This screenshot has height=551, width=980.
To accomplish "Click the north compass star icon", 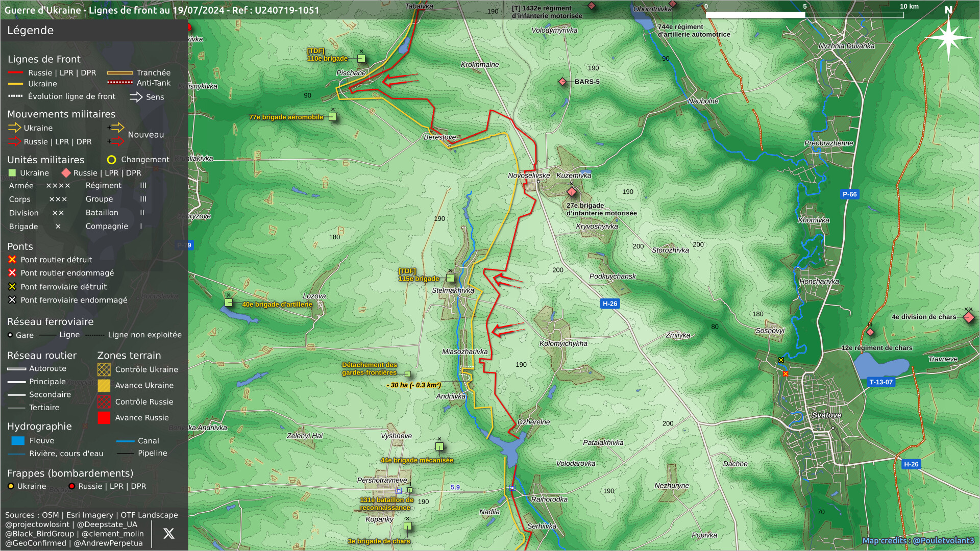I will coord(948,38).
